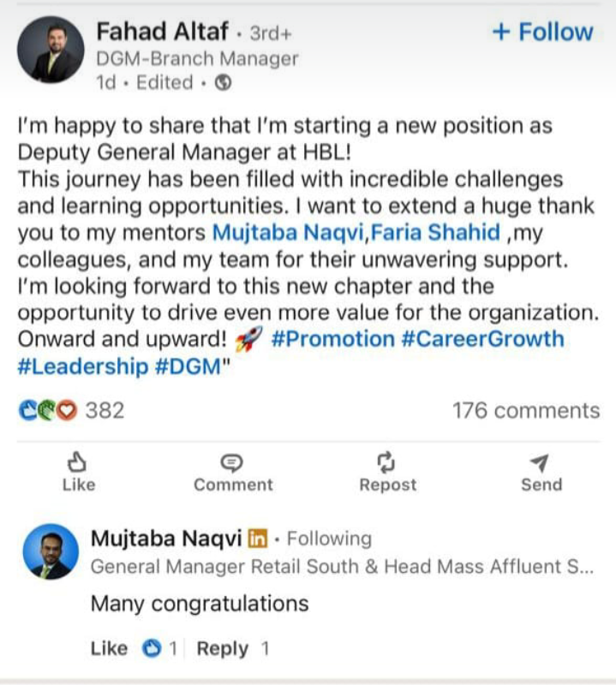Reply to Mujtaba Naqvi's comment
Image resolution: width=616 pixels, height=685 pixels.
click(x=222, y=649)
